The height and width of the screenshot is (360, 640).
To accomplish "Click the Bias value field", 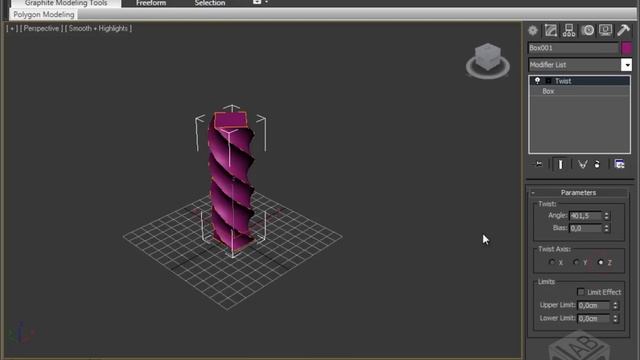I will click(585, 228).
